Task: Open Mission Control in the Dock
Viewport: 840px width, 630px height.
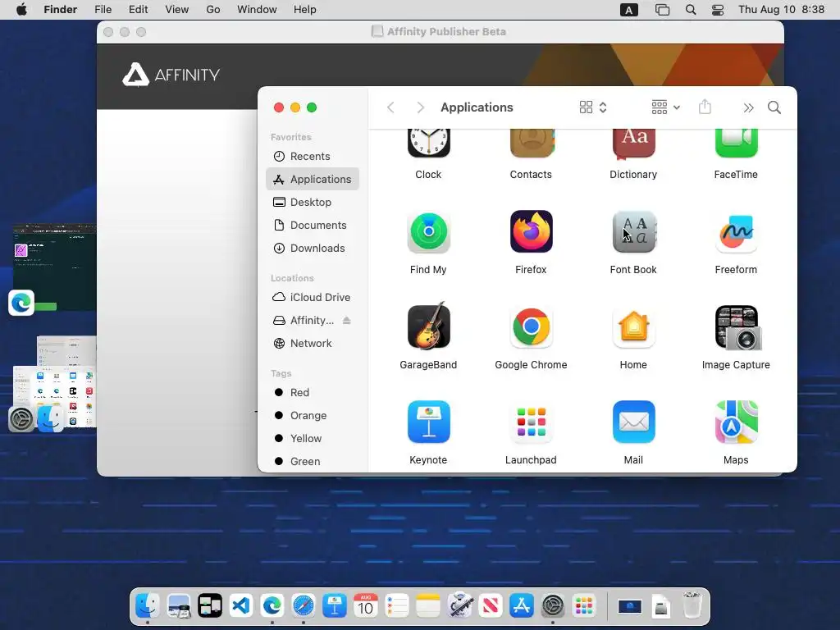Action: pyautogui.click(x=210, y=606)
